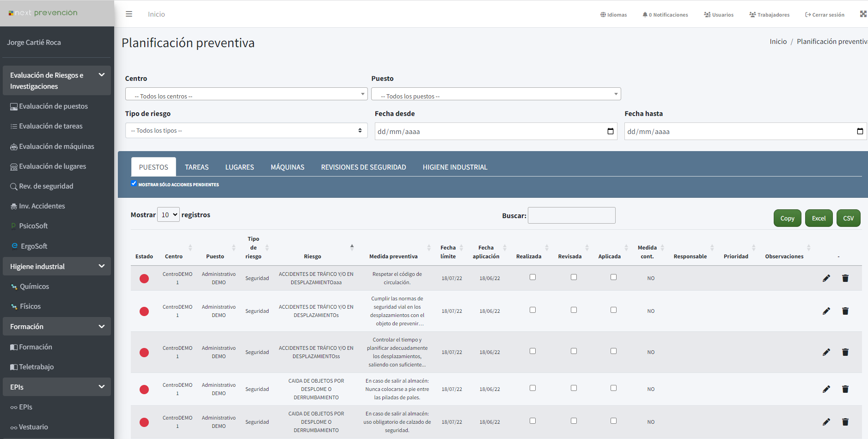Switch to the TAREAS tab
868x439 pixels.
197,167
